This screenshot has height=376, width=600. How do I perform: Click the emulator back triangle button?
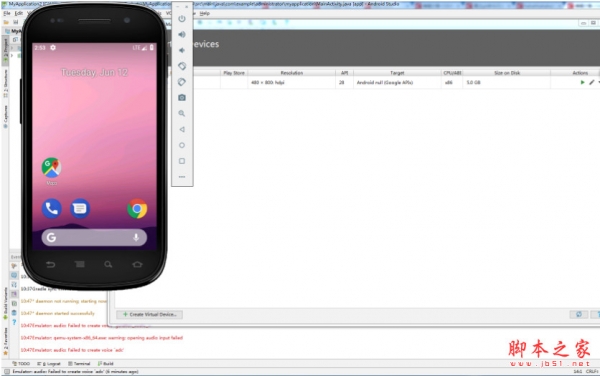182,129
